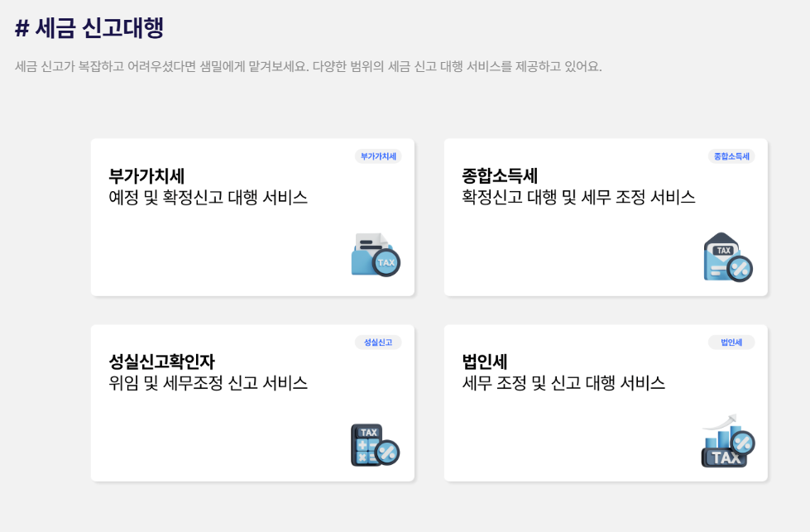Click the folder TAX icon on 부가가치세 card
The width and height of the screenshot is (810, 532).
click(x=376, y=255)
